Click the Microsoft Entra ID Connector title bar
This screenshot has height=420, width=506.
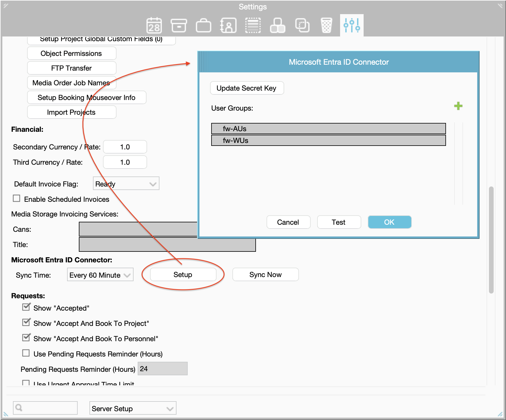339,62
